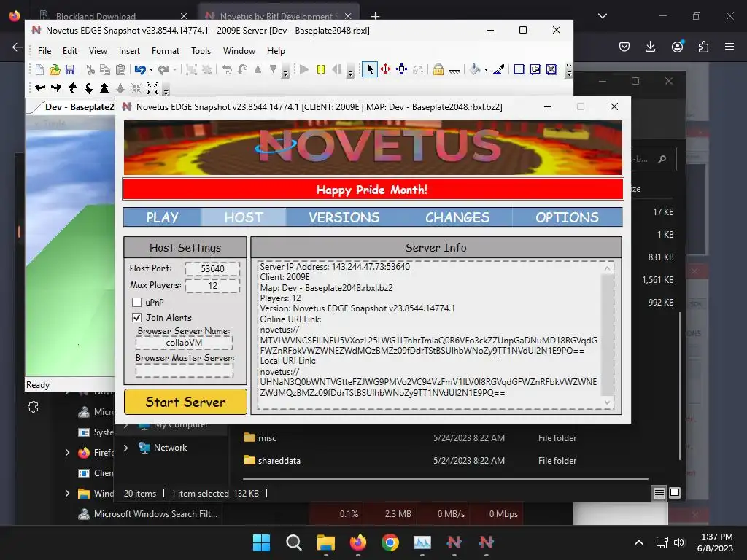Expand the Firefox process row in Task Manager
Screen dimensions: 747x560
pos(67,452)
